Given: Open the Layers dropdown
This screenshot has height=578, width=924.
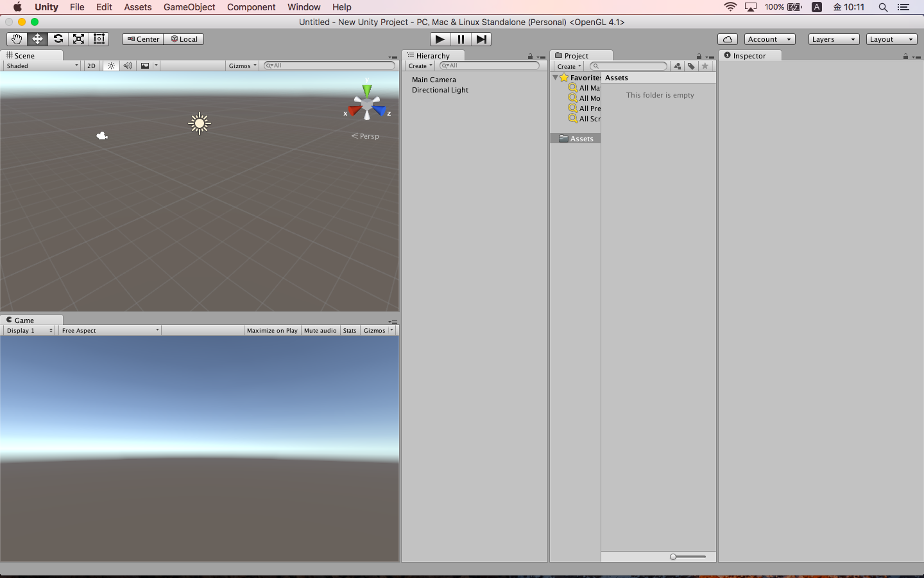Looking at the screenshot, I should (x=833, y=39).
